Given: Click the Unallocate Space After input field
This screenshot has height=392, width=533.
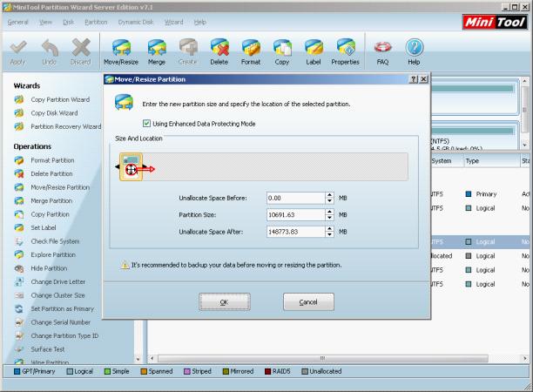Looking at the screenshot, I should coord(296,232).
